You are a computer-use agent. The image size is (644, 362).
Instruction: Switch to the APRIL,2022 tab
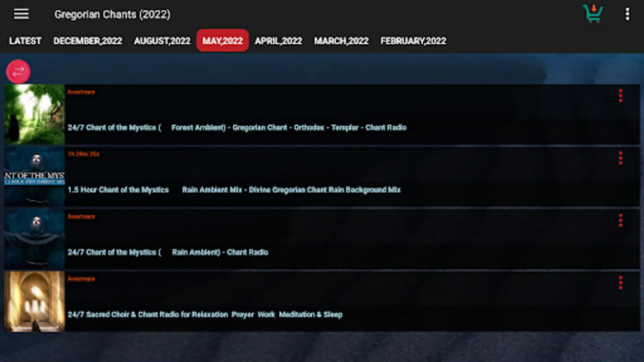click(x=279, y=41)
